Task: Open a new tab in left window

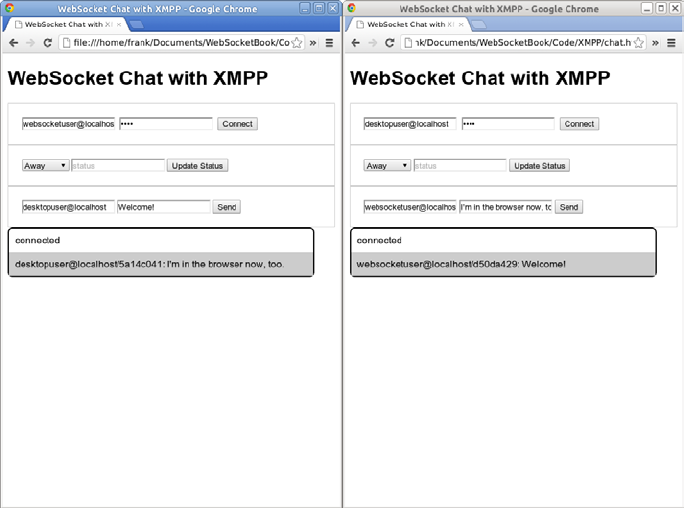Action: (137, 25)
